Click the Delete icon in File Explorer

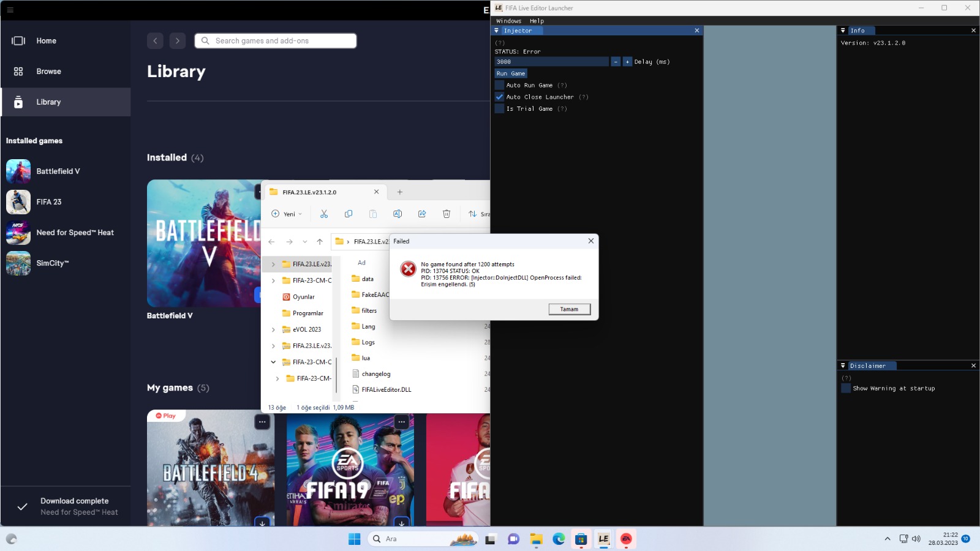447,214
